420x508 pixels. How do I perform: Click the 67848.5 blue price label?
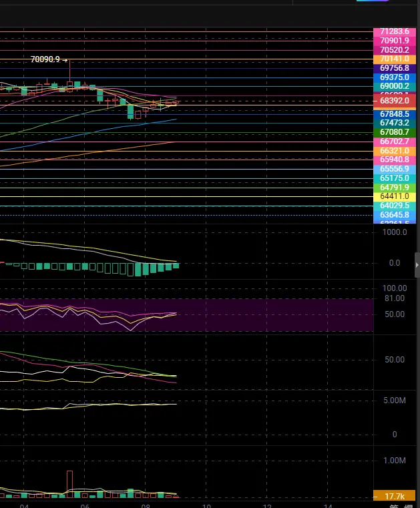pyautogui.click(x=394, y=114)
